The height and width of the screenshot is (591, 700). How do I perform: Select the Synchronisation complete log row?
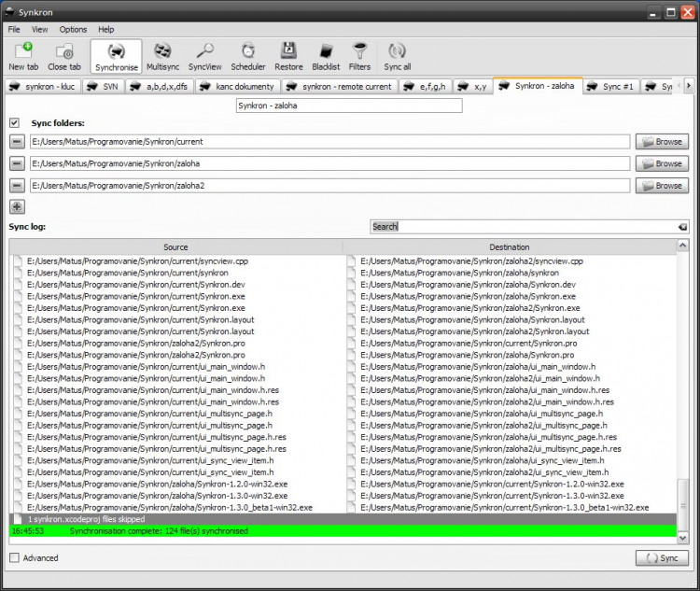[343, 531]
